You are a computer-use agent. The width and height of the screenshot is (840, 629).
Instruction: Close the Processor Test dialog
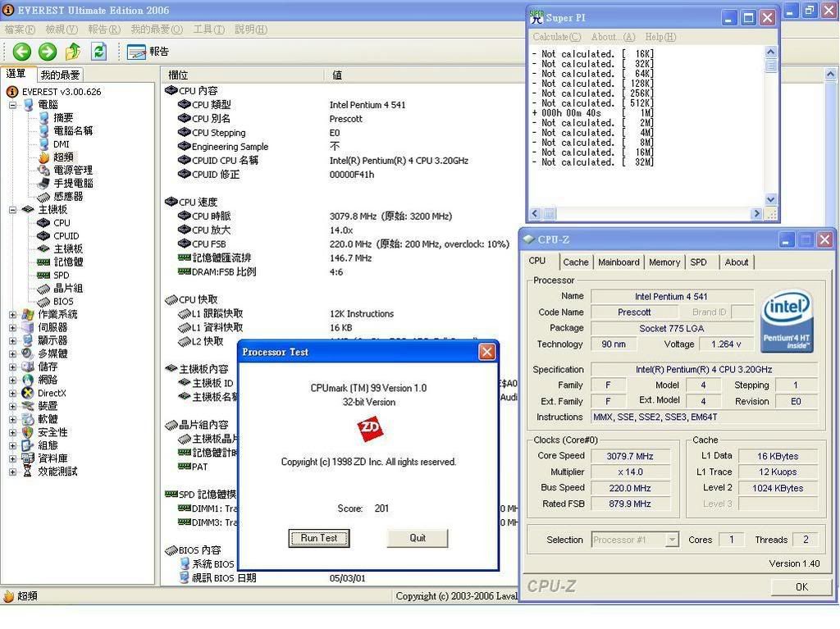point(486,352)
